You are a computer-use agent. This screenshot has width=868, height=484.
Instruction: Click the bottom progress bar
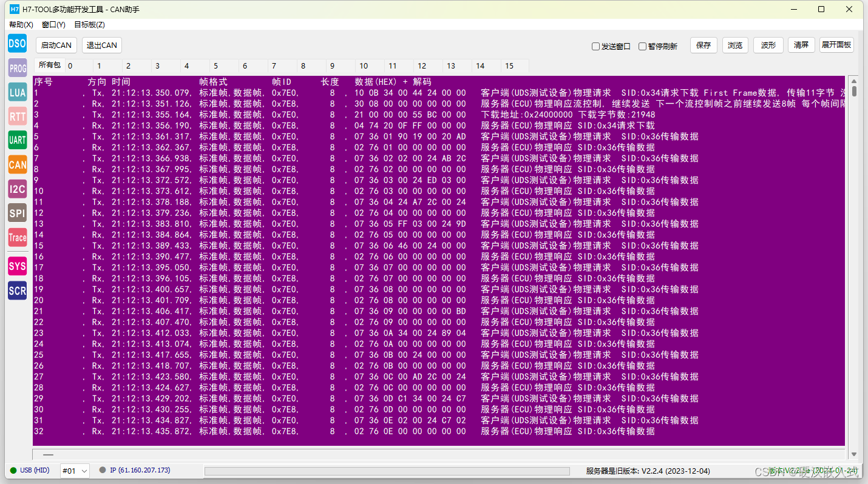click(x=387, y=471)
